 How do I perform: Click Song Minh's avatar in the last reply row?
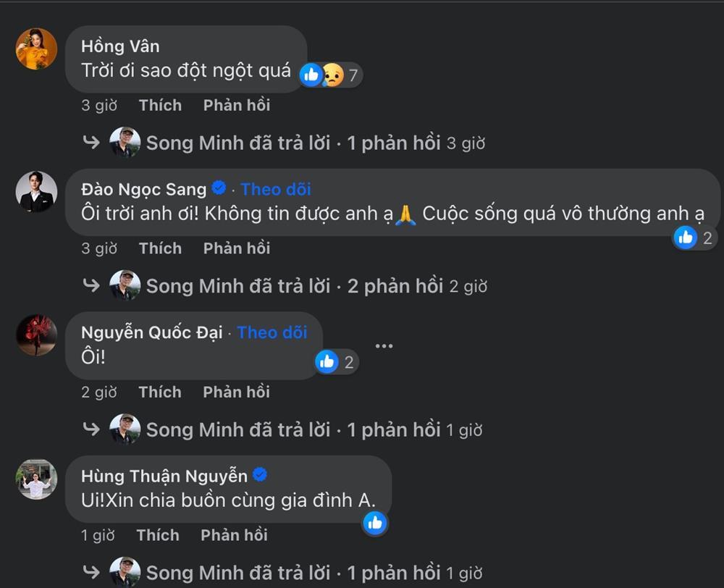125,571
